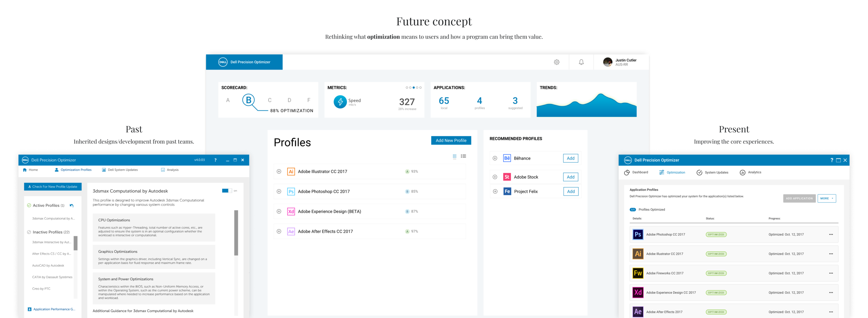Click the Adobe Stock St icon
This screenshot has width=868, height=318.
pos(507,177)
